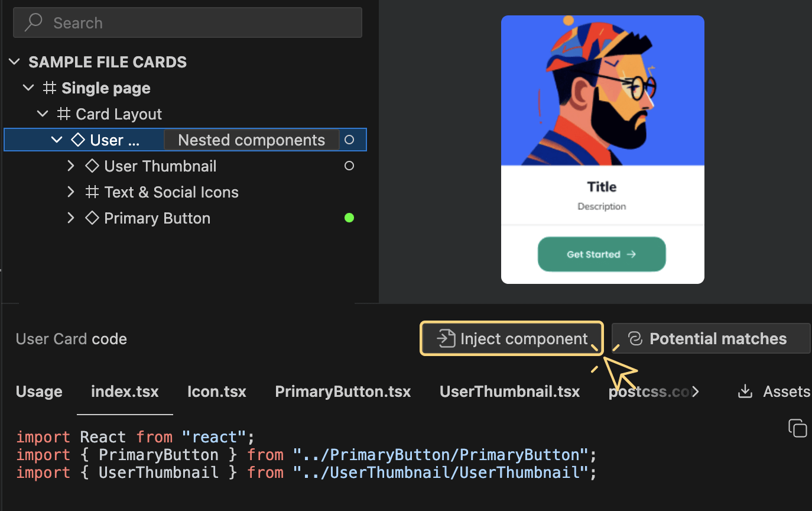
Task: Toggle the User Thumbnail status circle
Action: 349,166
